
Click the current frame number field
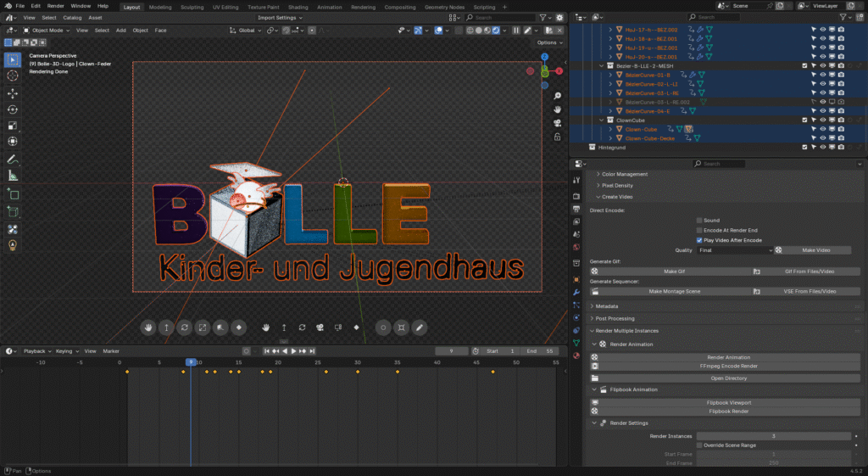pos(451,351)
